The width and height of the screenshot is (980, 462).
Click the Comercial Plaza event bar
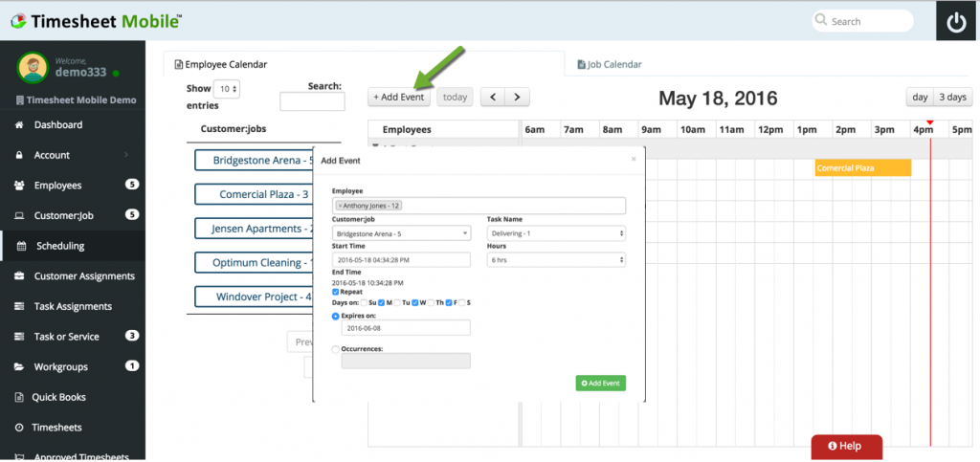click(862, 168)
